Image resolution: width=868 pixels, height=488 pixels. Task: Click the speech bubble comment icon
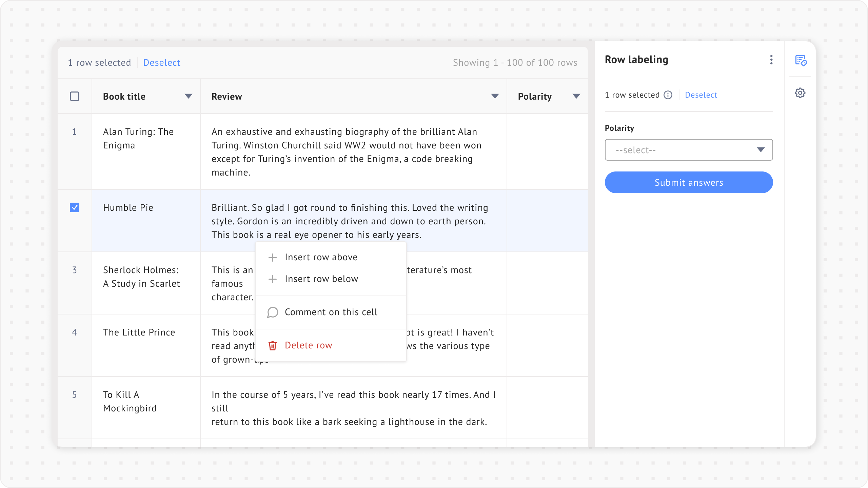tap(273, 312)
